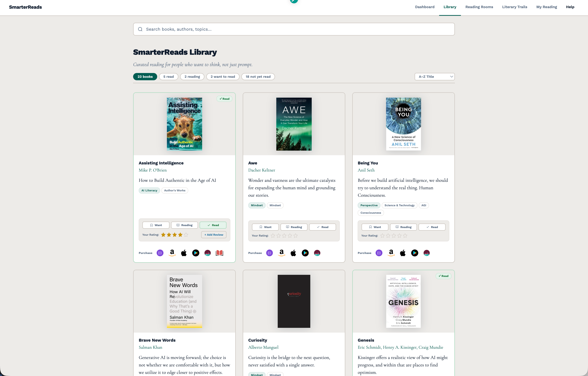The image size is (588, 376).
Task: Click Add Review on Assisting Intelligence
Action: [214, 235]
